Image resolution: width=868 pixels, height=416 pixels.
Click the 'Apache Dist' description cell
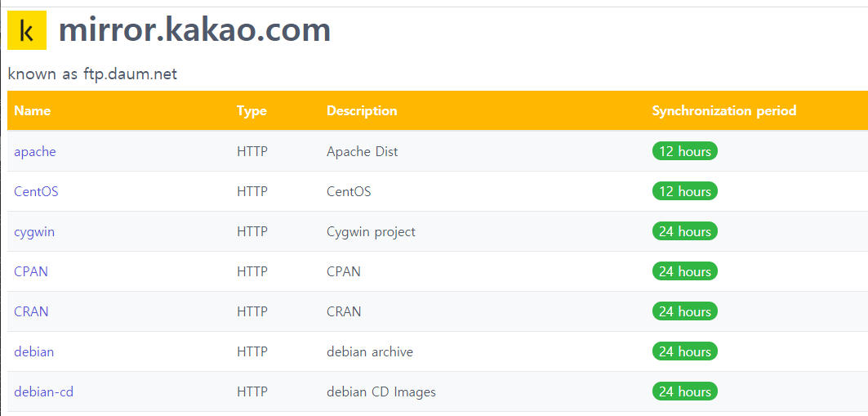(x=362, y=151)
